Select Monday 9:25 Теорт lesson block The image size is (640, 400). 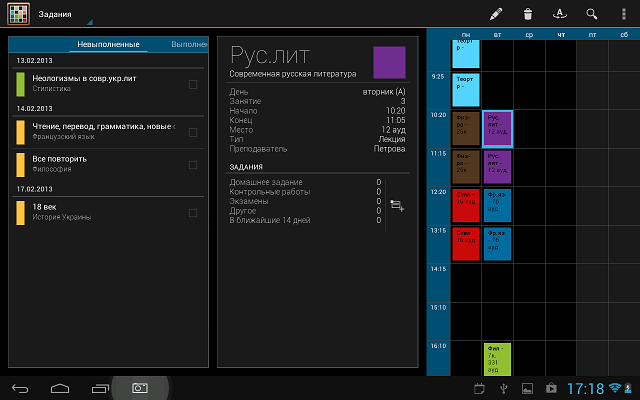pyautogui.click(x=466, y=90)
